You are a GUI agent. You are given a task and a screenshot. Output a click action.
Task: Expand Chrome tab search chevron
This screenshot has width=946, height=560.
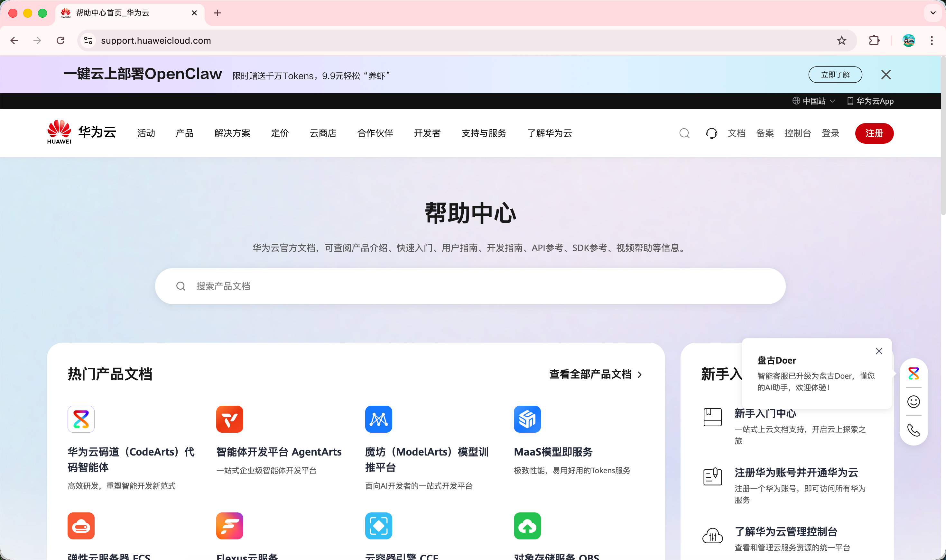[x=933, y=13]
